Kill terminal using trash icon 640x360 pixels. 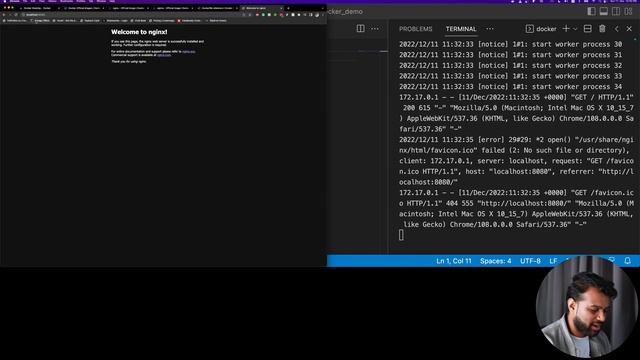tap(602, 29)
